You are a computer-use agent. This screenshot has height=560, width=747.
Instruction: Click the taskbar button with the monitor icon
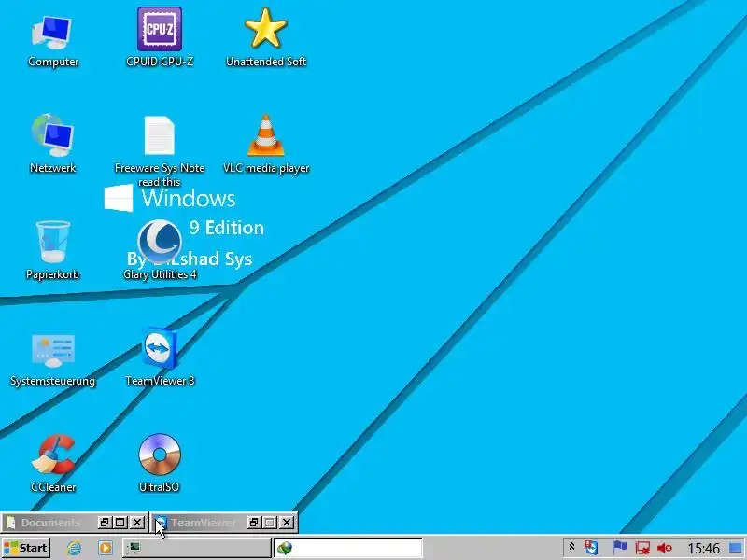(196, 548)
